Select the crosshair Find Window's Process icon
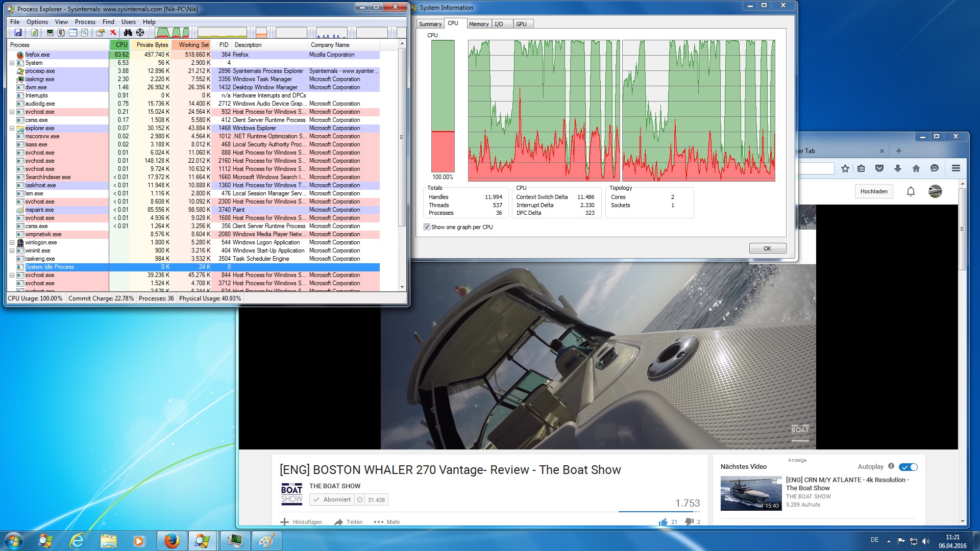The height and width of the screenshot is (551, 980). (x=140, y=33)
